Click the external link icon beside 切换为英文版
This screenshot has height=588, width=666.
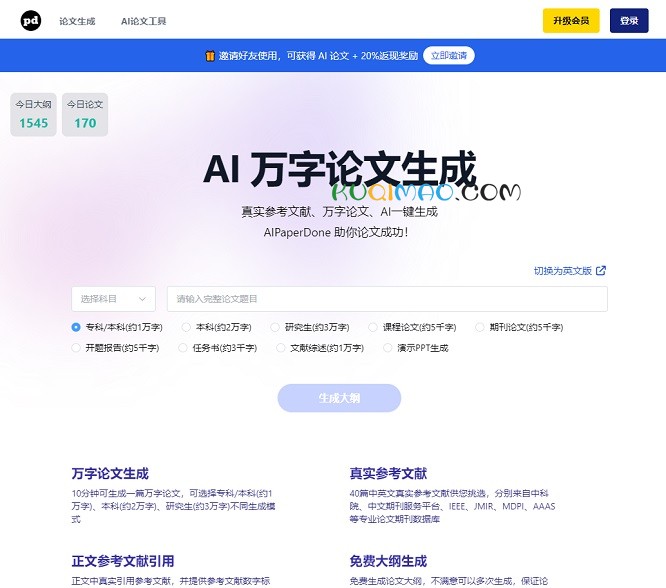(601, 271)
